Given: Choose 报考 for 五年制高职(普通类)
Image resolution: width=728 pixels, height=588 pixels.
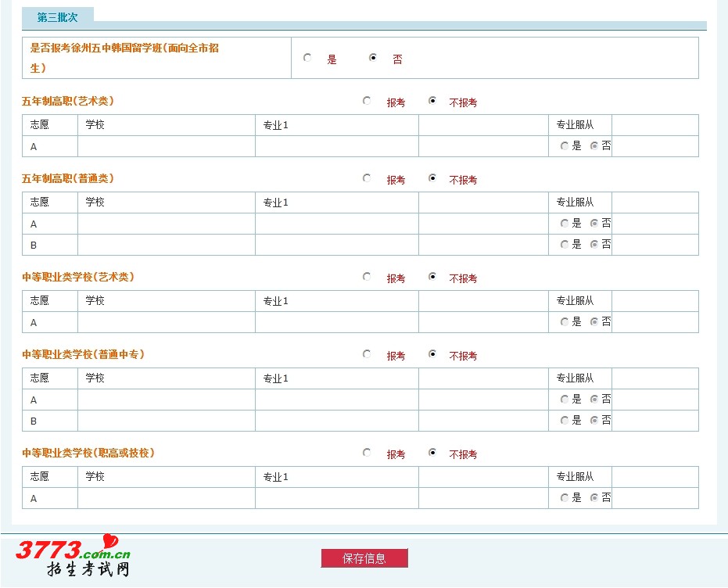Looking at the screenshot, I should [x=367, y=178].
